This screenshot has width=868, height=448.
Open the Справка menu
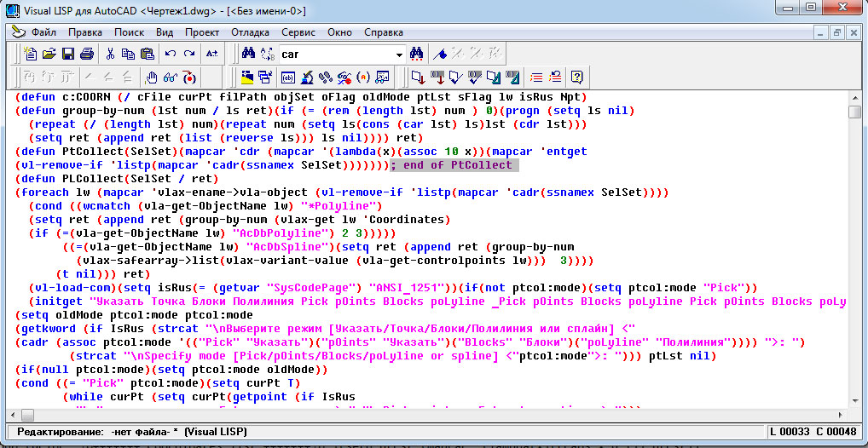[x=384, y=32]
